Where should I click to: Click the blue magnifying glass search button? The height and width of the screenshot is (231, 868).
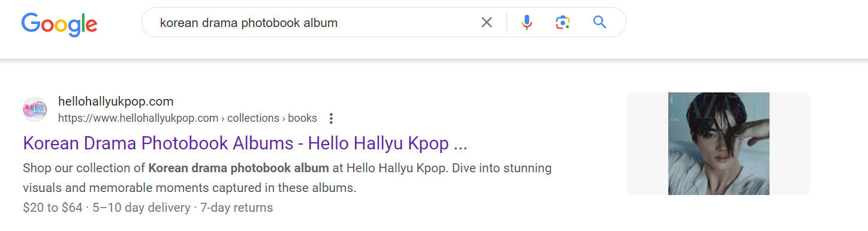599,23
